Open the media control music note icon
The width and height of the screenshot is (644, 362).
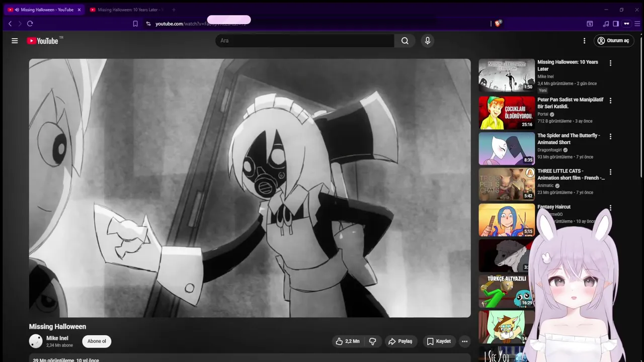(606, 24)
